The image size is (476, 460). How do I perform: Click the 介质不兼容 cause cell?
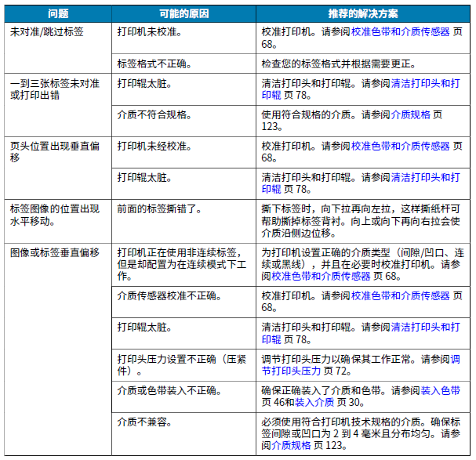coord(183,434)
